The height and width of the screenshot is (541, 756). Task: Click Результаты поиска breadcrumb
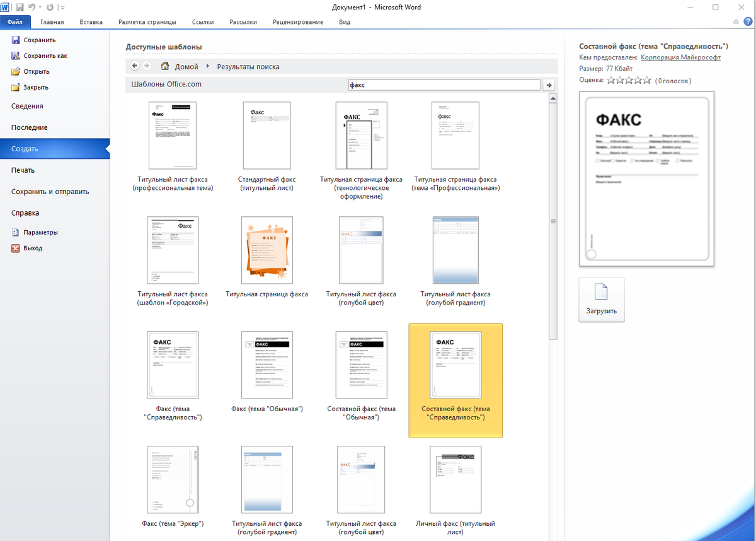tap(248, 66)
